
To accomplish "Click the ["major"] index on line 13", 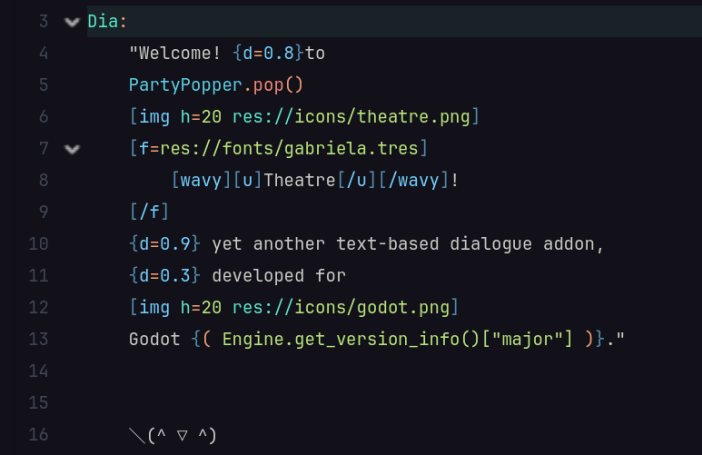I will point(527,339).
